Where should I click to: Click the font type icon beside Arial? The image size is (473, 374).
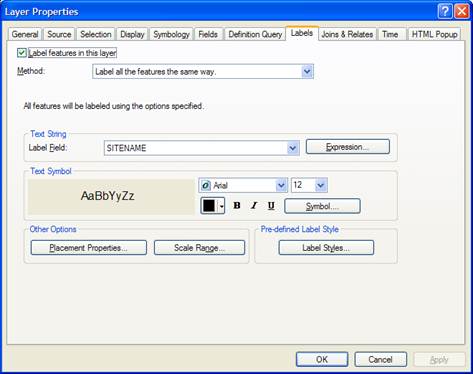tap(206, 185)
